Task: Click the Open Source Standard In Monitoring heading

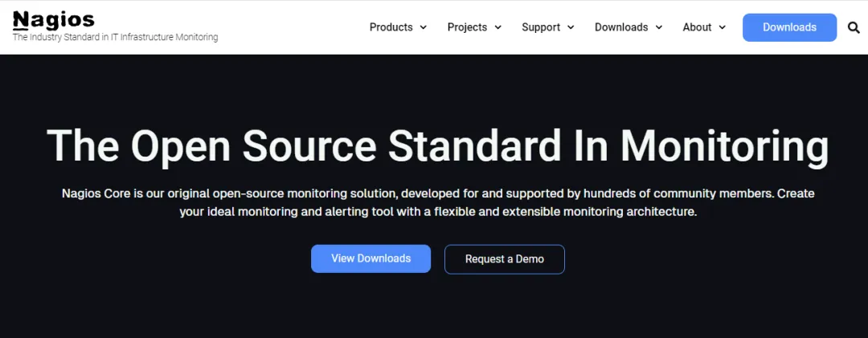Action: (x=437, y=146)
